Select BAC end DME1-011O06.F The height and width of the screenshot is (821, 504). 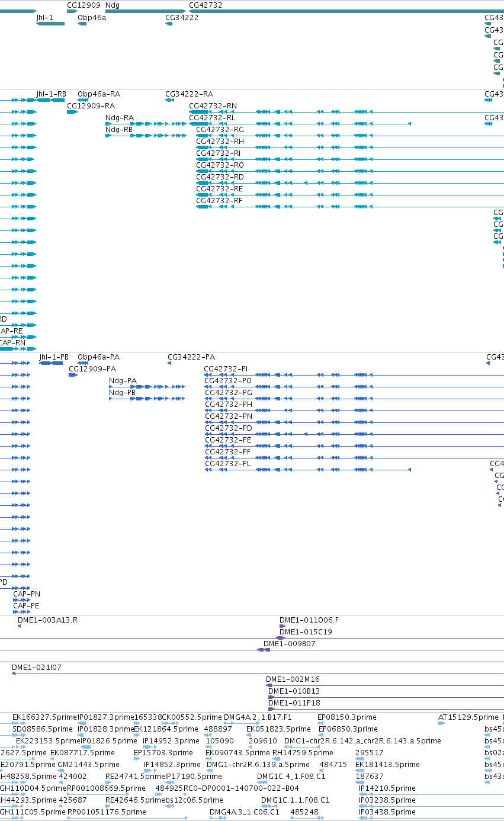click(x=309, y=620)
